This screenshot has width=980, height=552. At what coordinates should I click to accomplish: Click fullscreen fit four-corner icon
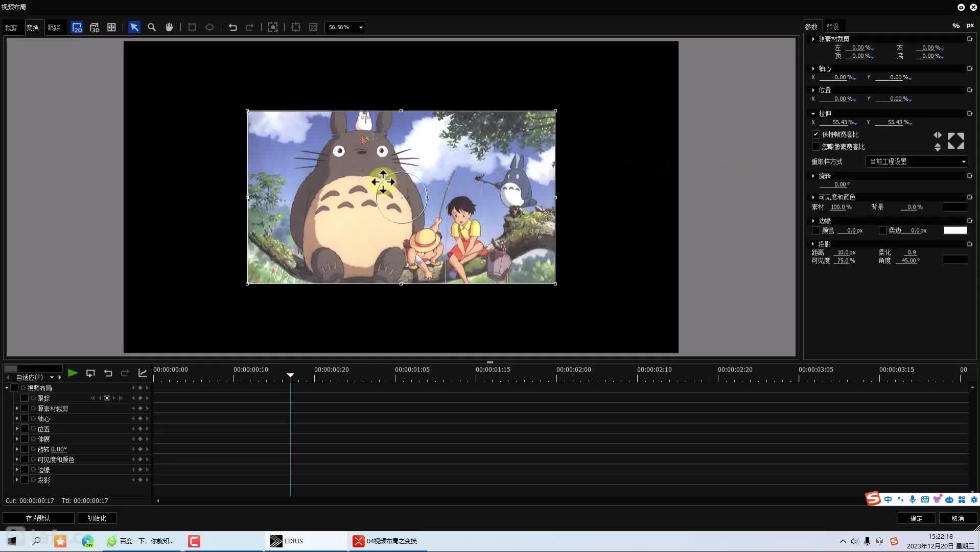956,141
